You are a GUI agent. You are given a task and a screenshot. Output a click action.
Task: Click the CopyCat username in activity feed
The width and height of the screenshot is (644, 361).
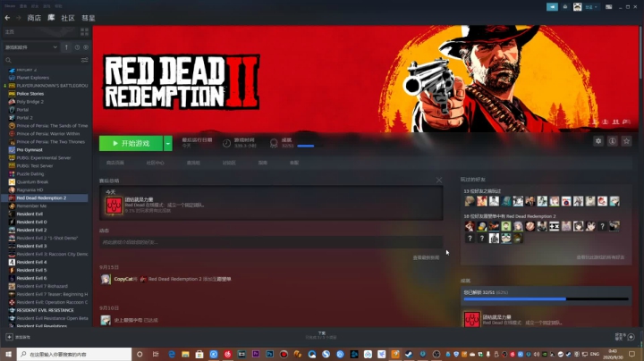click(123, 279)
